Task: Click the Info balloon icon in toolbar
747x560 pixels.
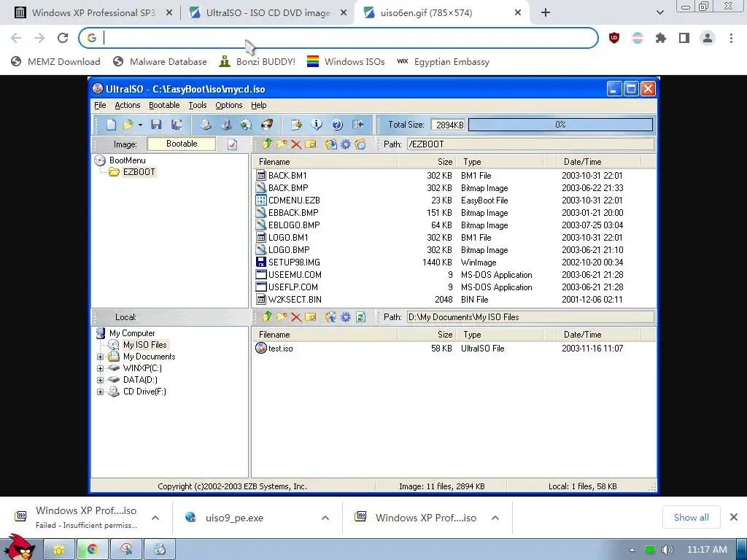Action: pos(317,125)
